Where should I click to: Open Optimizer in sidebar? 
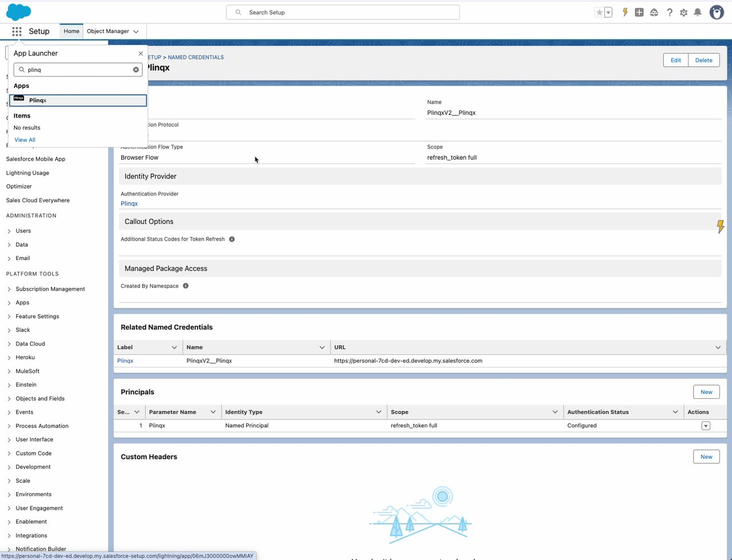coord(19,186)
